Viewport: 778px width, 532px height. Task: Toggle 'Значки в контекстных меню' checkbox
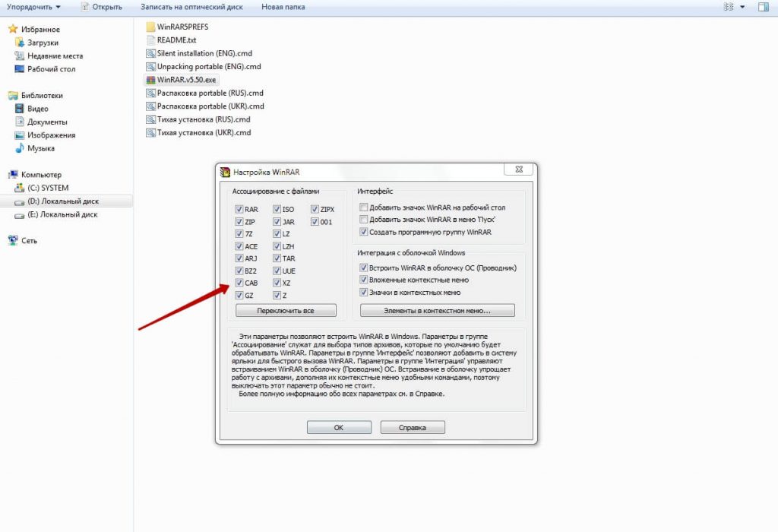[x=365, y=293]
